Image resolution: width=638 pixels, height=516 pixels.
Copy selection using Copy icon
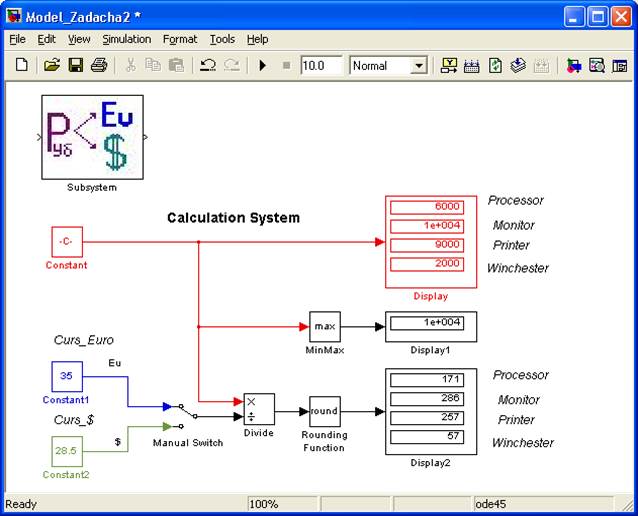point(153,65)
